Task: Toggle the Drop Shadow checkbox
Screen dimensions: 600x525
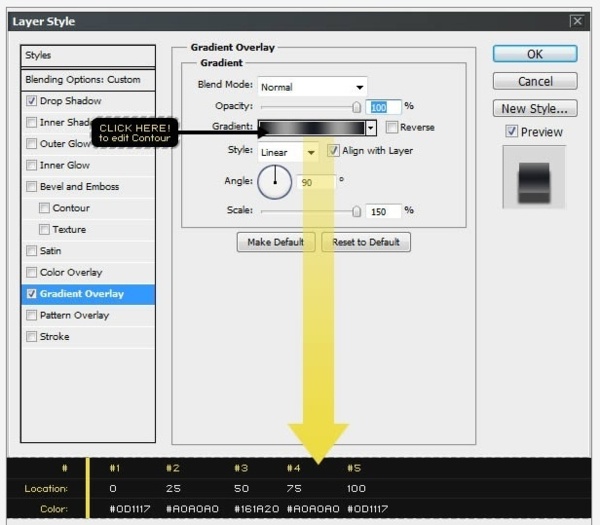Action: tap(31, 101)
